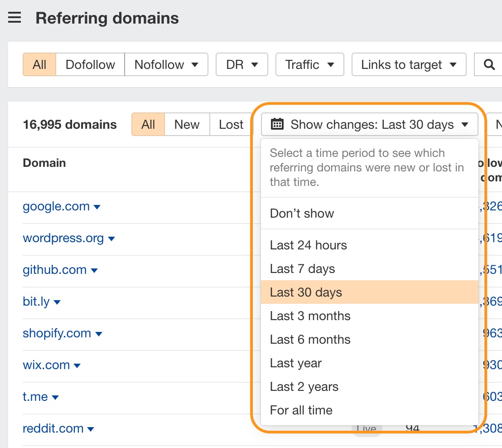
Task: Open the Nofollow dropdown
Action: point(166,65)
